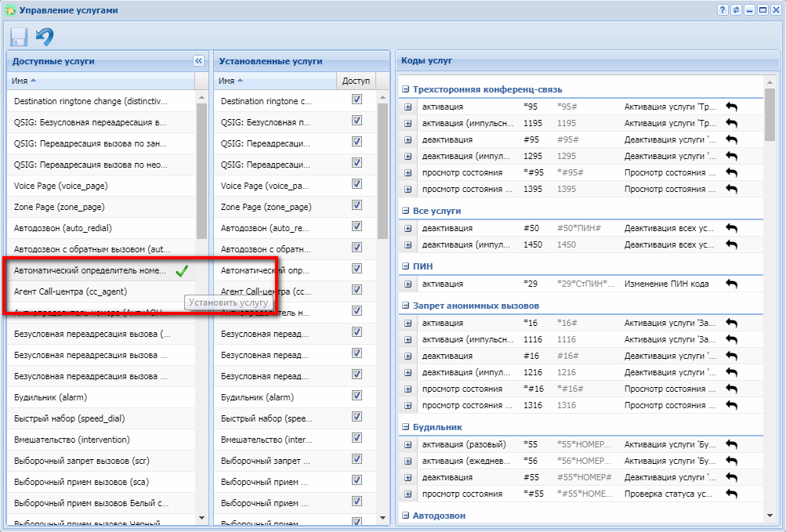Click the blue undo arrow toolbar icon

45,36
